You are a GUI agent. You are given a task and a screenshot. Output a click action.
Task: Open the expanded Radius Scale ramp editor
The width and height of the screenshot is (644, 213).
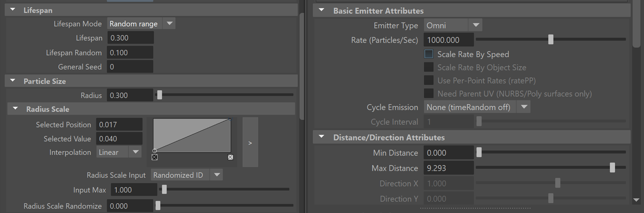250,142
